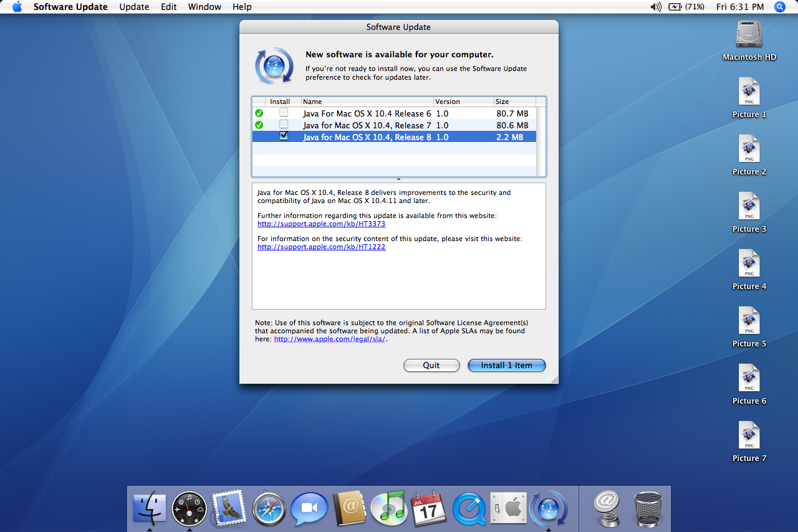798x532 pixels.
Task: Click the green checkmark beside Java Release 6
Action: pos(259,113)
